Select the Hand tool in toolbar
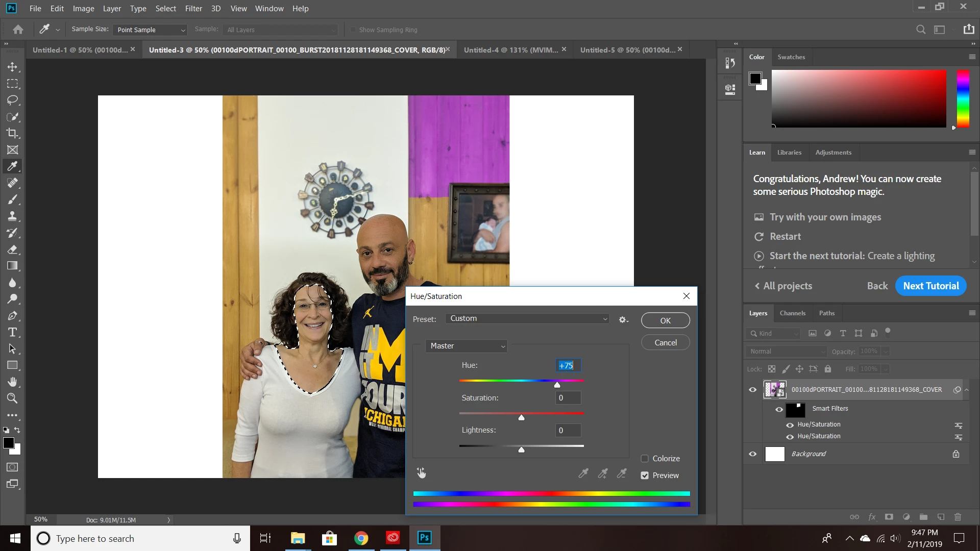Image resolution: width=980 pixels, height=551 pixels. 12,382
